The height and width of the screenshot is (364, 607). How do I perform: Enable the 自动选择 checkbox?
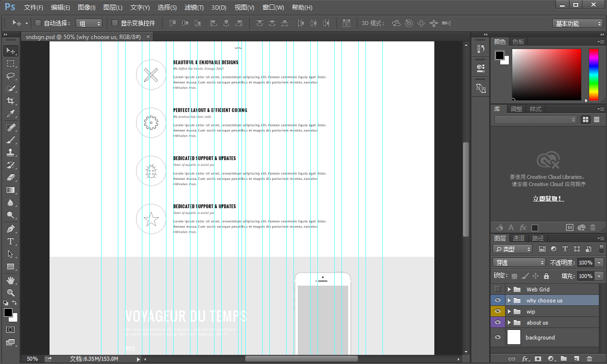[38, 23]
